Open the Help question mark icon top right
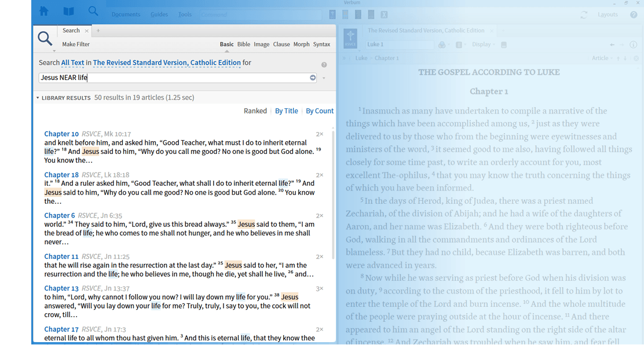This screenshot has height=345, width=644. pos(634,15)
